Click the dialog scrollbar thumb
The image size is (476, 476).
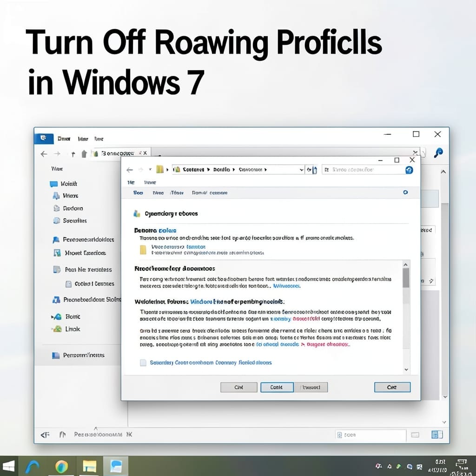pyautogui.click(x=406, y=278)
